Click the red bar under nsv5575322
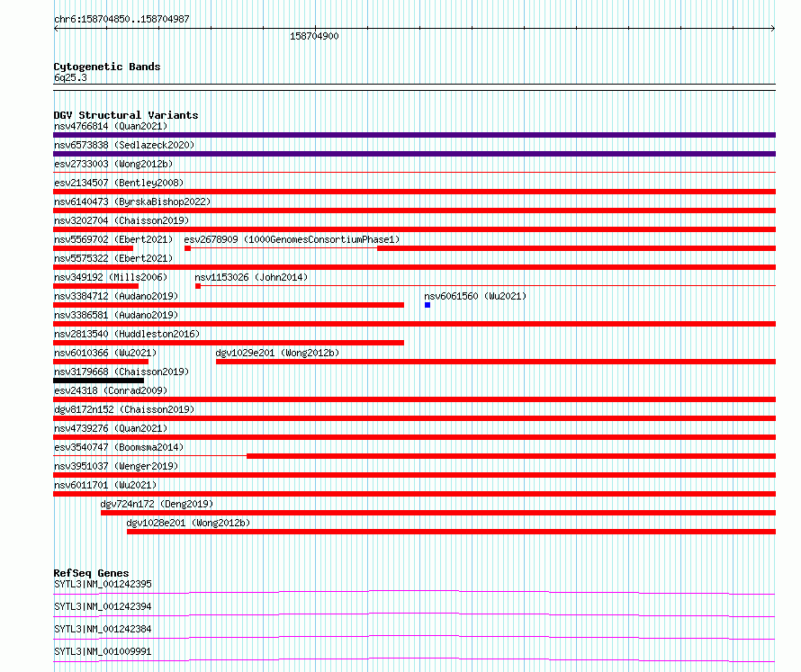The image size is (801, 672). point(414,267)
